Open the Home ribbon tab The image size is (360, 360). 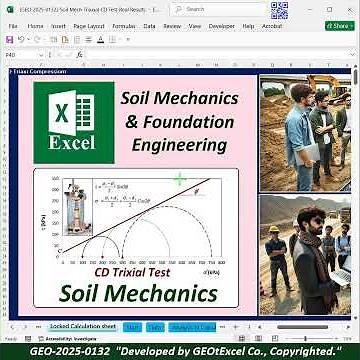pyautogui.click(x=35, y=26)
